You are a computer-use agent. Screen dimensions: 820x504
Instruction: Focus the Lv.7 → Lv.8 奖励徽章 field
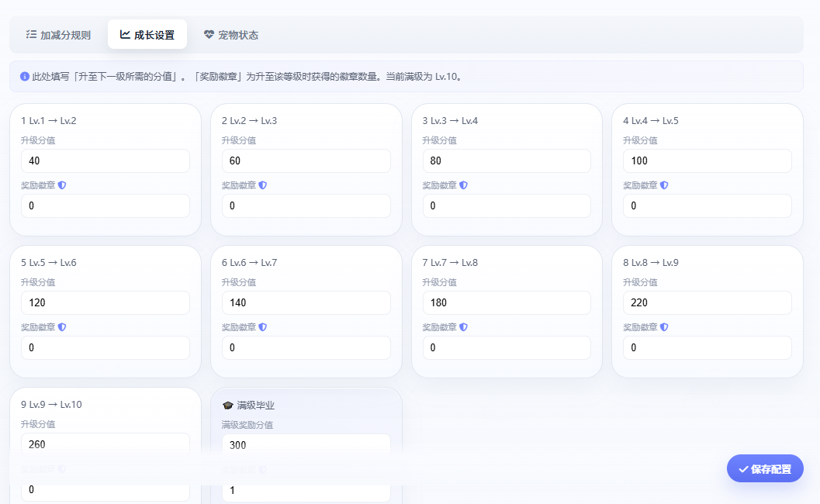click(x=507, y=347)
